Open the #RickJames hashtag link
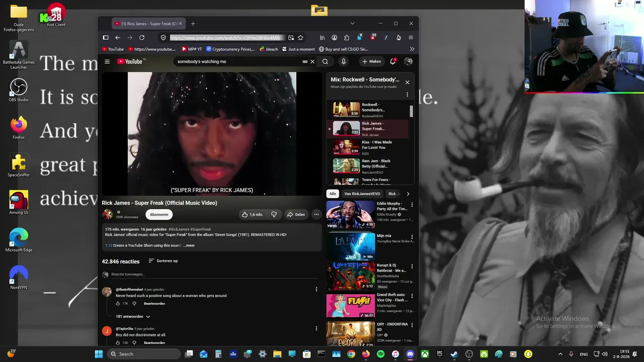The image size is (644, 362). click(179, 229)
